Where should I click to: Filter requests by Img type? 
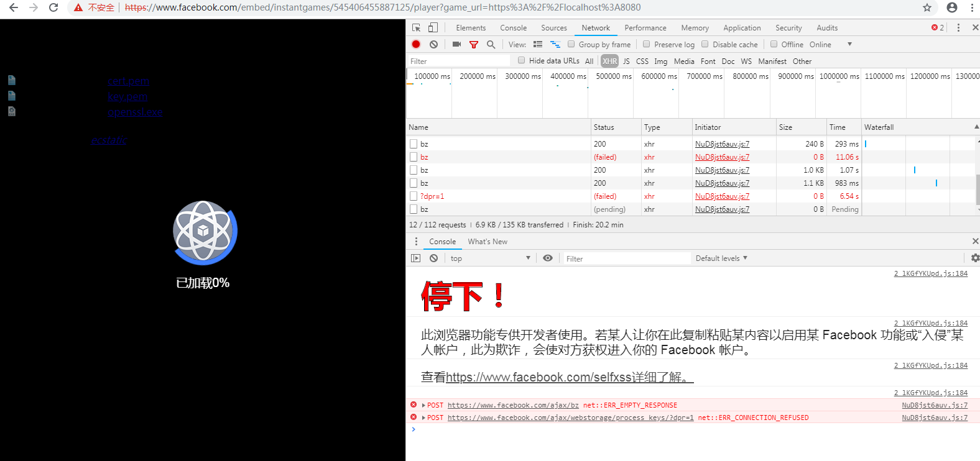coord(660,61)
